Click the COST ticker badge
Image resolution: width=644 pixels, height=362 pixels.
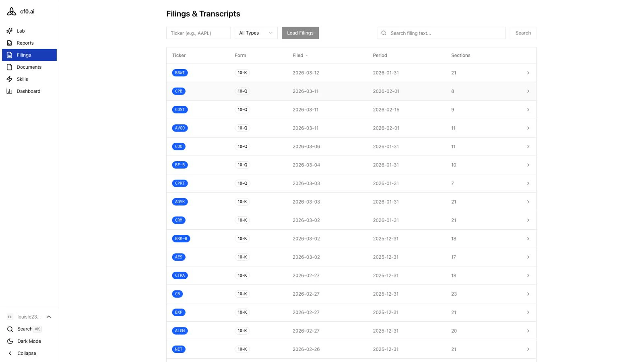(180, 110)
